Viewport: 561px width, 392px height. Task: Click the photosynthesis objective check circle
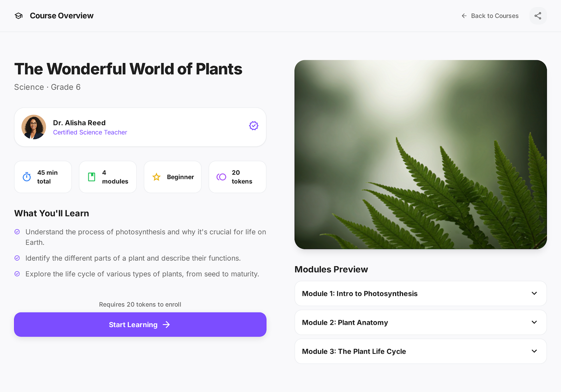(x=17, y=232)
